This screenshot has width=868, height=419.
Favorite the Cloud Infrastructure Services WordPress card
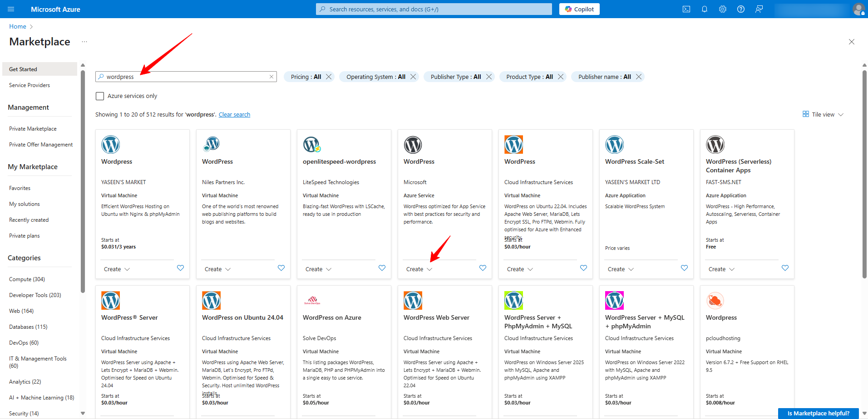click(583, 268)
